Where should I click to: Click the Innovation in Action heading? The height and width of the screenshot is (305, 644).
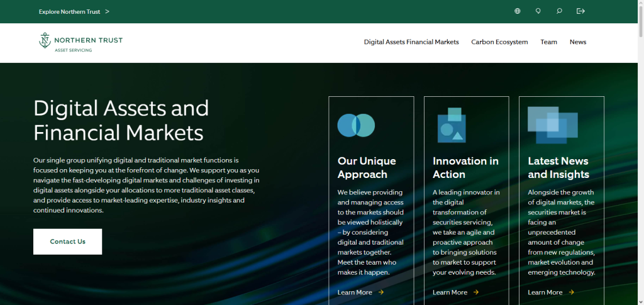point(466,167)
